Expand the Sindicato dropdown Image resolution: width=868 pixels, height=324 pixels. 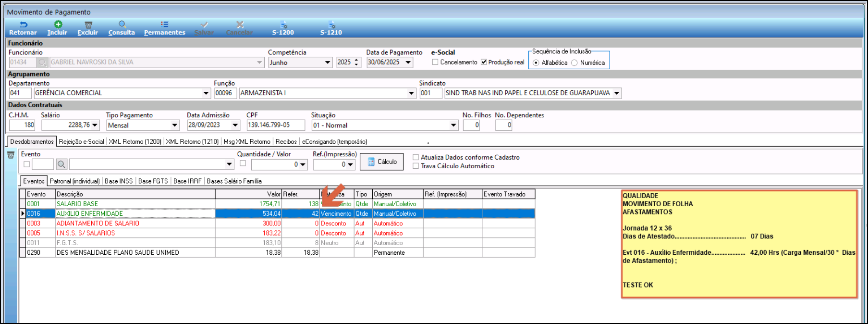(x=617, y=93)
